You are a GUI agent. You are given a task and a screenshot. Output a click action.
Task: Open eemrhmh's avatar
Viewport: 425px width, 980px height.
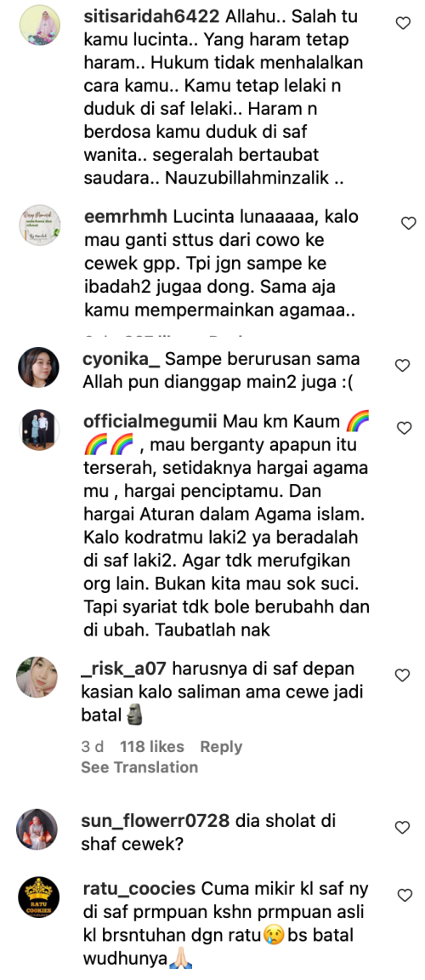pos(39,225)
